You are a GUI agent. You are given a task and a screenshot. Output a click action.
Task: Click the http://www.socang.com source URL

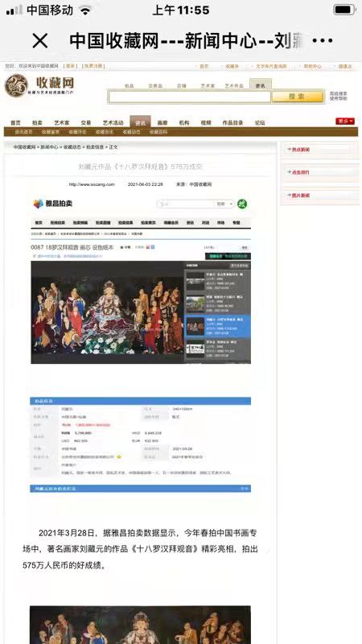[92, 184]
